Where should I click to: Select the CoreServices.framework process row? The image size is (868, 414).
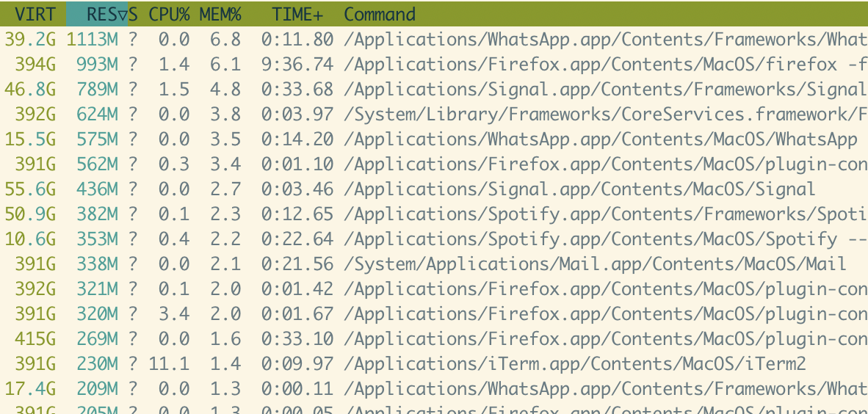tap(434, 114)
